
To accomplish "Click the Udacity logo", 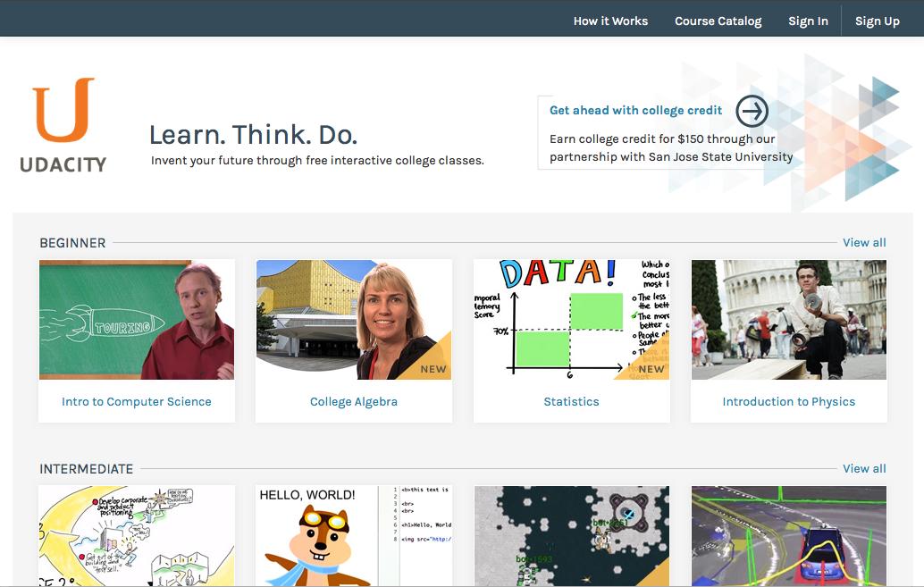I will [63, 124].
